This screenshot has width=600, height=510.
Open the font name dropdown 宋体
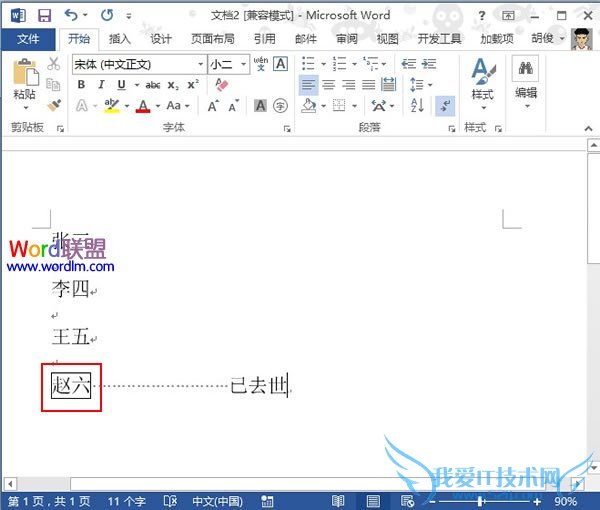(x=201, y=64)
